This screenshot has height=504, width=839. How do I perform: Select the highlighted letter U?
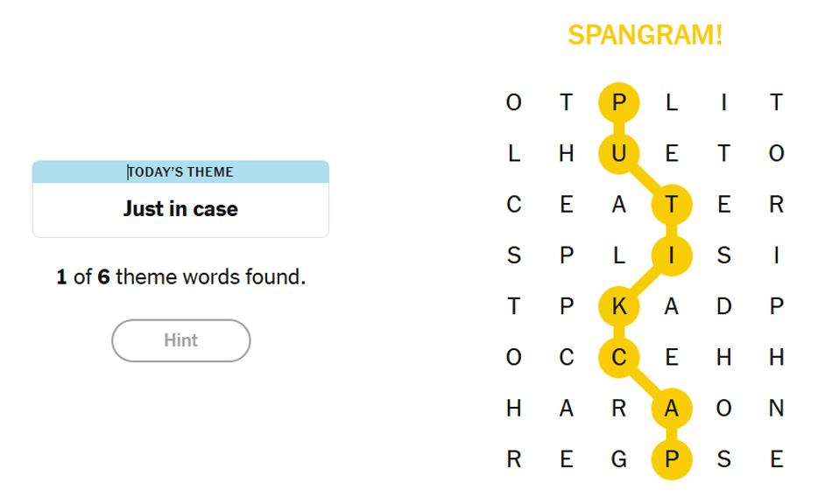[619, 154]
